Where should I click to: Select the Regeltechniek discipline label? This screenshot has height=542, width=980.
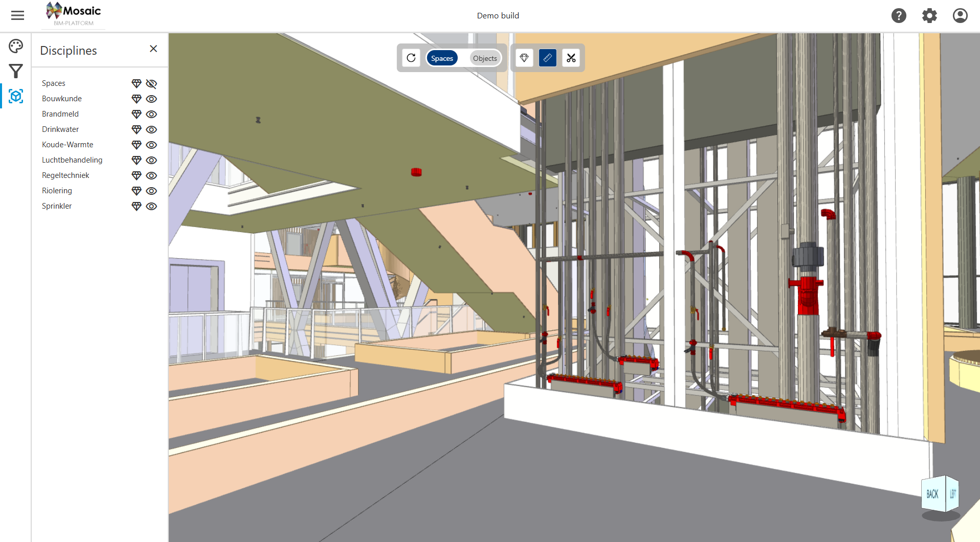pos(65,175)
